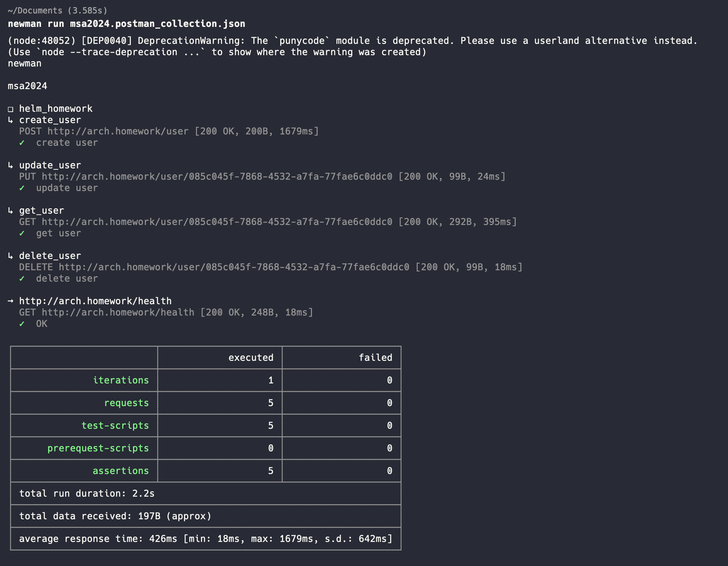728x566 pixels.
Task: Click the hooked arrow before get_user
Action: [x=11, y=211]
